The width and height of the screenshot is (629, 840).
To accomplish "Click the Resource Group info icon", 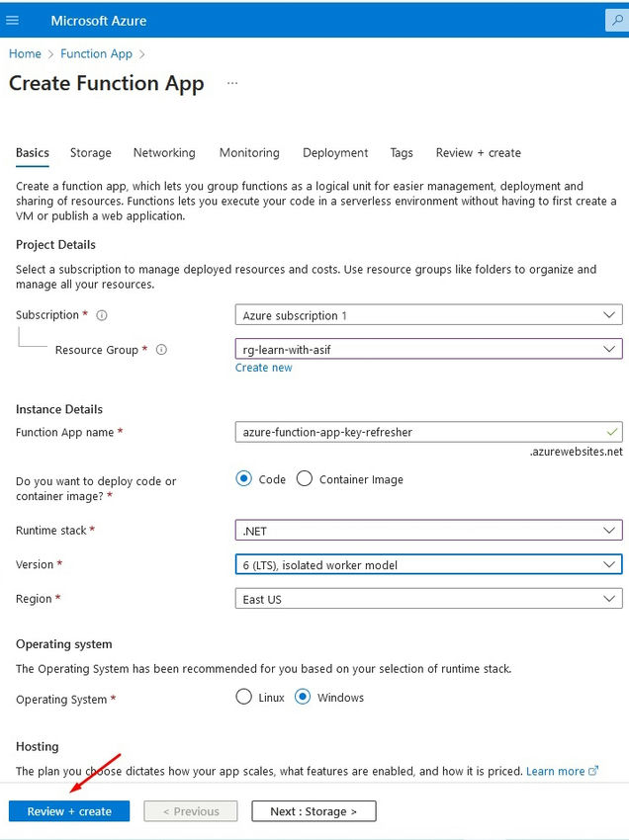I will [x=161, y=349].
